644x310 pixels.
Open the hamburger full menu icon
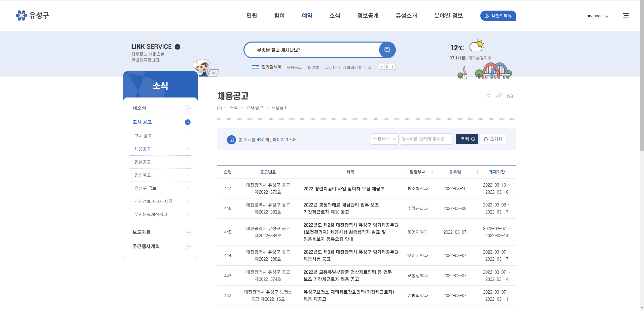[625, 16]
